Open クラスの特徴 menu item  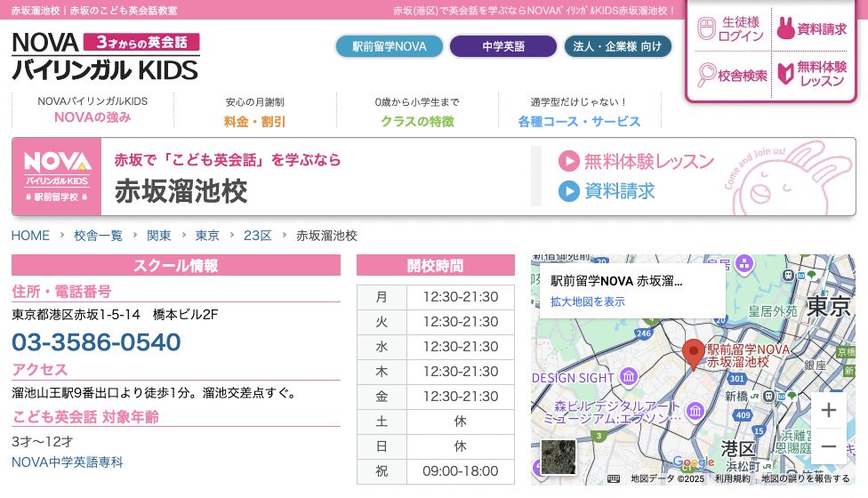(x=417, y=111)
